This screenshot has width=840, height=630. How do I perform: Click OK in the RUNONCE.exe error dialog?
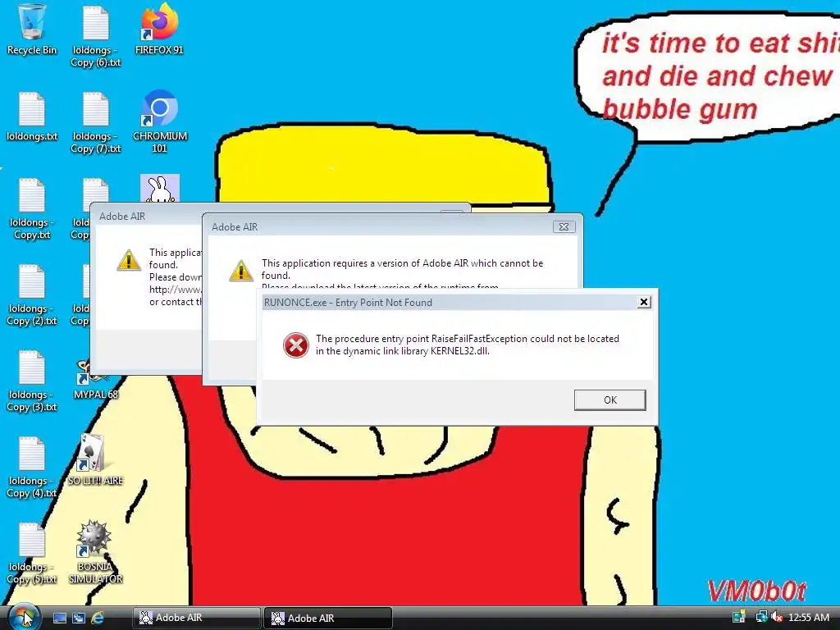coord(609,400)
